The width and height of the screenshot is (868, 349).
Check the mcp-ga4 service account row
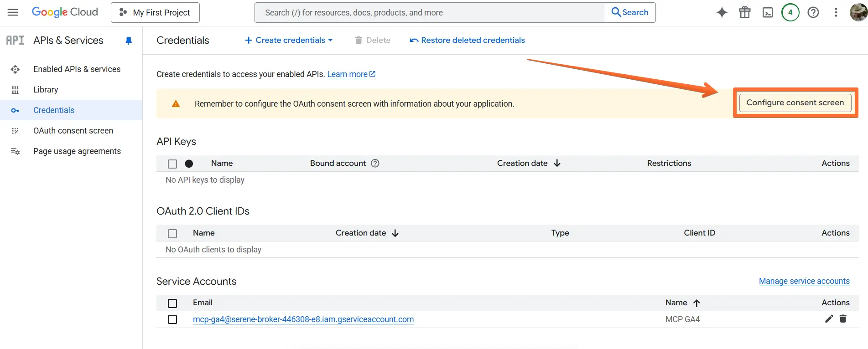pos(172,319)
